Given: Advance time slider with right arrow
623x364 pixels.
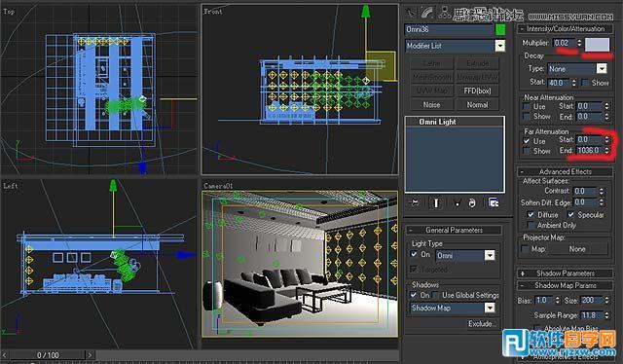Looking at the screenshot, I should 90,355.
